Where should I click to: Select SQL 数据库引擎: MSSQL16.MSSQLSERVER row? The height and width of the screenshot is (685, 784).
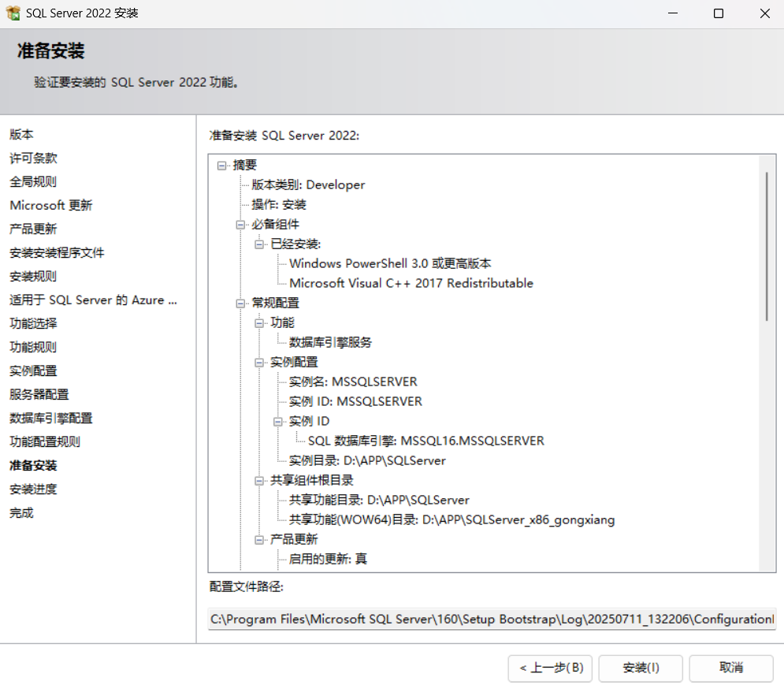coord(426,441)
